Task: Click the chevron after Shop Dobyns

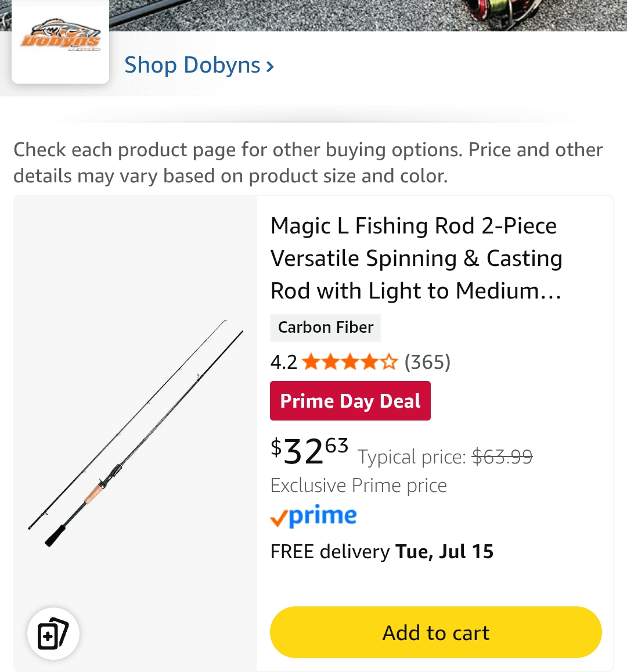Action: pyautogui.click(x=270, y=66)
